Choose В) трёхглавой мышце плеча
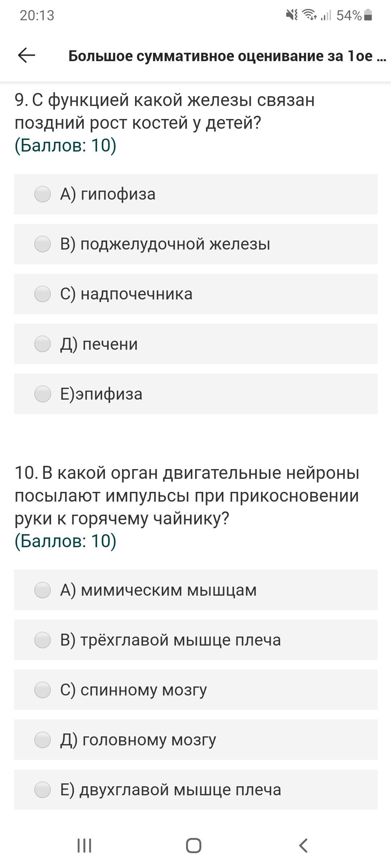Screen dimensions: 391x868 (42, 640)
